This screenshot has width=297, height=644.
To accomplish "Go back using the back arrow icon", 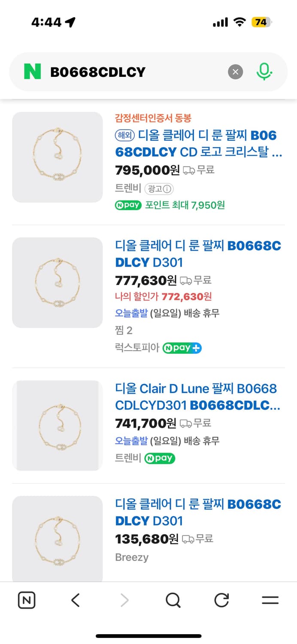I will [x=75, y=600].
